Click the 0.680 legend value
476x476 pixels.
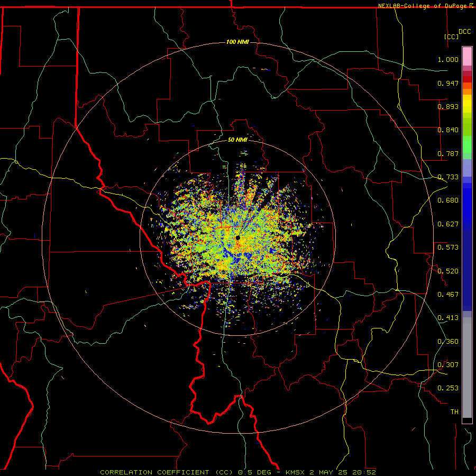pos(448,200)
